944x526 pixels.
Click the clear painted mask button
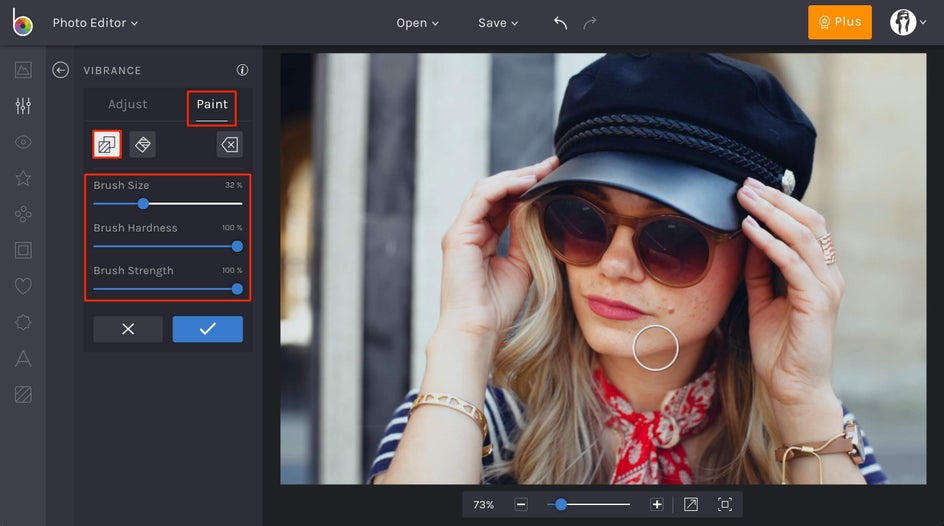[229, 145]
